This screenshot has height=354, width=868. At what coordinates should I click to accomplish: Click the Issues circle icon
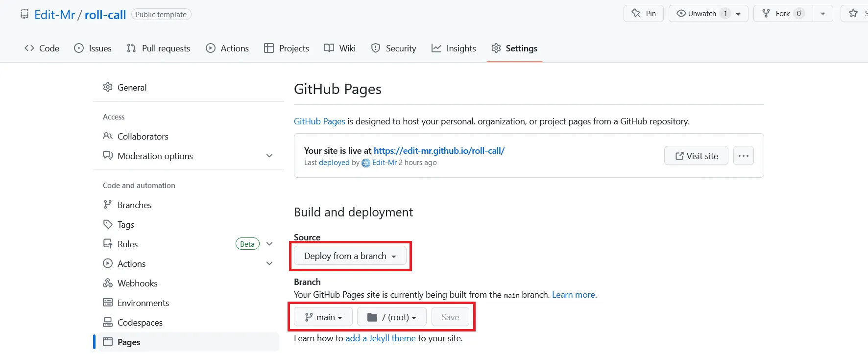point(79,48)
